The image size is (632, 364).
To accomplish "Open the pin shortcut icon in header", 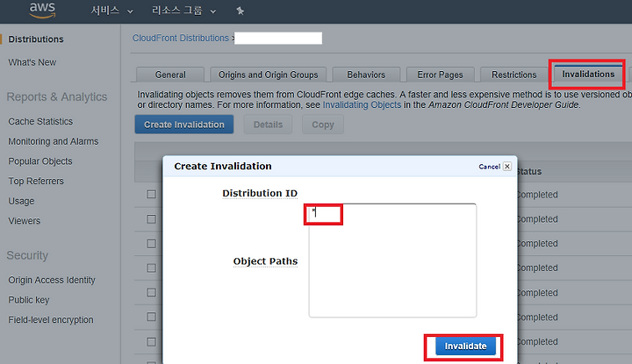I will 241,11.
